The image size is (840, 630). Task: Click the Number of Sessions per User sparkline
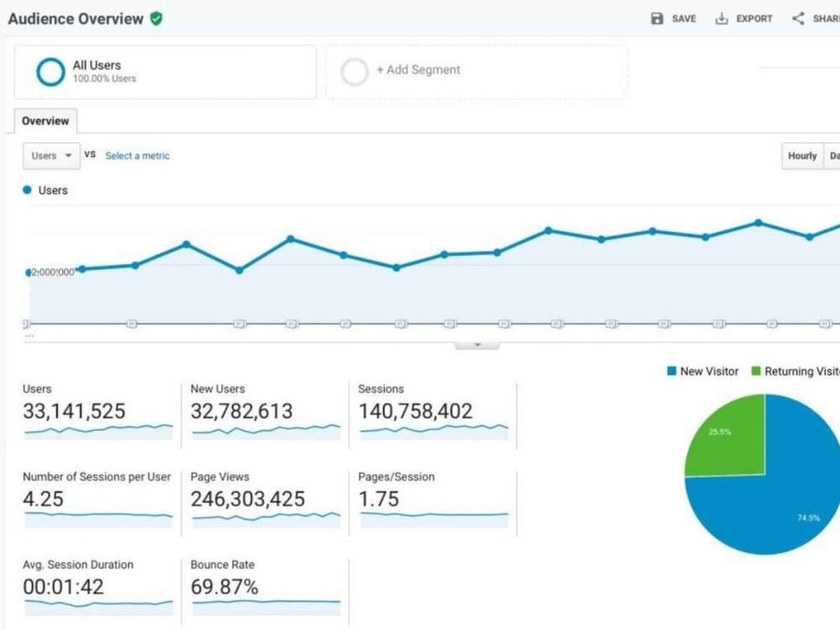[98, 520]
